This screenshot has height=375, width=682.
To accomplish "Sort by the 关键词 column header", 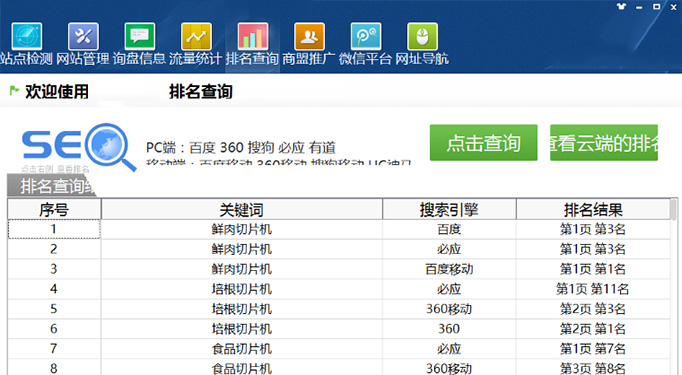I will 242,210.
